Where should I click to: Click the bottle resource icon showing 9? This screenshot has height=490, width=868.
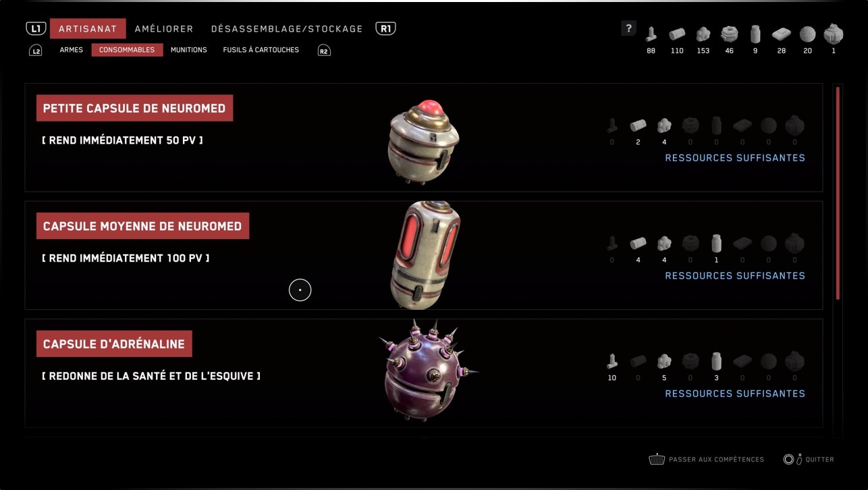pos(755,34)
